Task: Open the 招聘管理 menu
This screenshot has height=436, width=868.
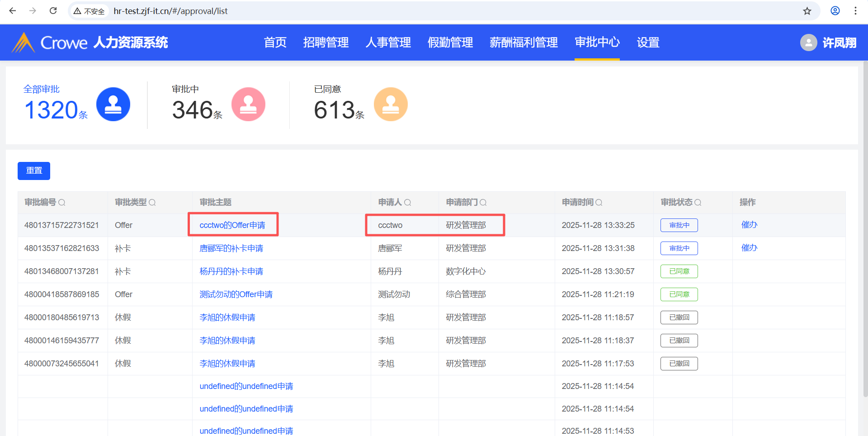Action: (325, 43)
